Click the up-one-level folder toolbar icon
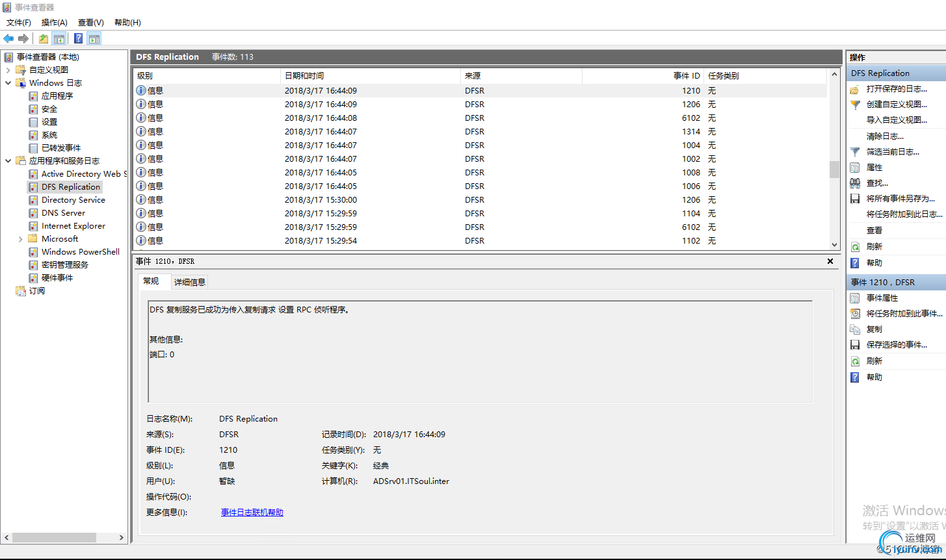 click(44, 38)
